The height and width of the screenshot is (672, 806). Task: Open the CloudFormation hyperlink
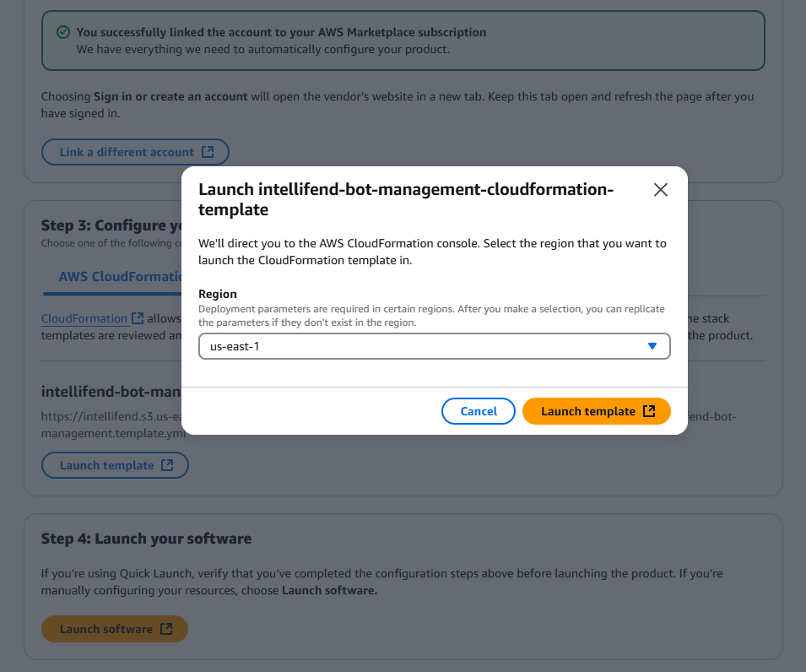tap(84, 319)
